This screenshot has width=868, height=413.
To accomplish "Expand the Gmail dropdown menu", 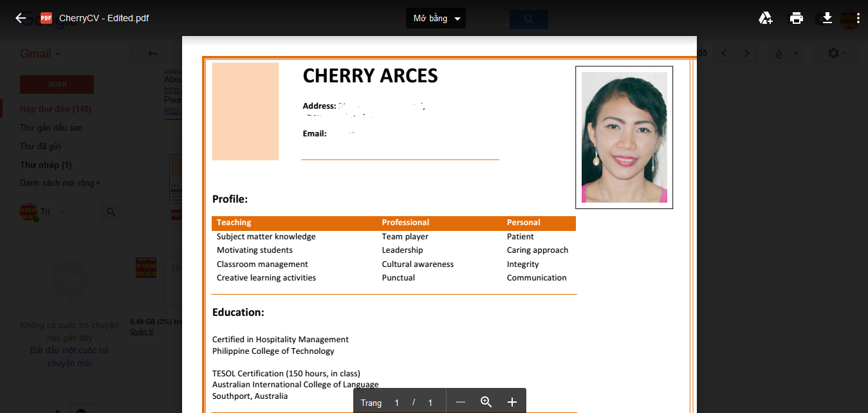I will tap(40, 54).
